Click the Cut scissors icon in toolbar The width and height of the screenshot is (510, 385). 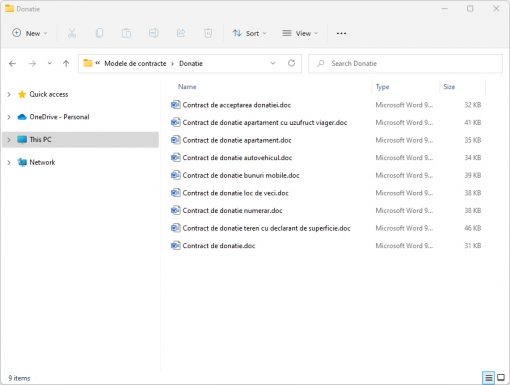(x=72, y=33)
